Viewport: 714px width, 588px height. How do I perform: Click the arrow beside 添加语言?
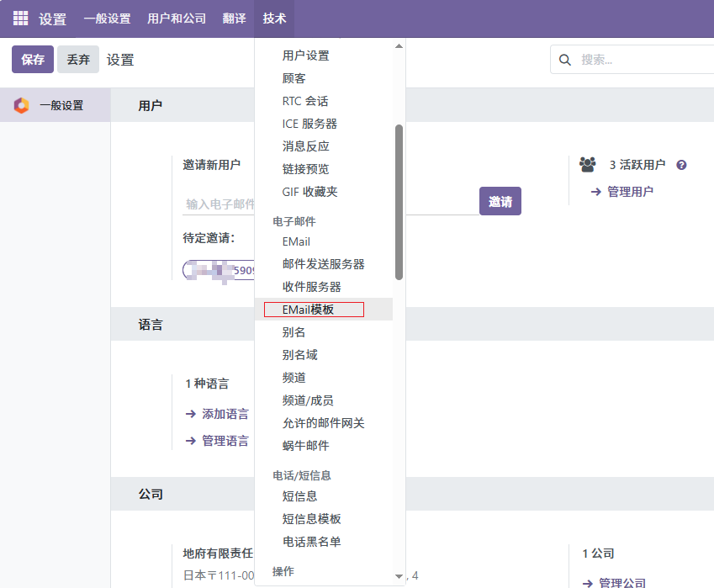pos(191,414)
